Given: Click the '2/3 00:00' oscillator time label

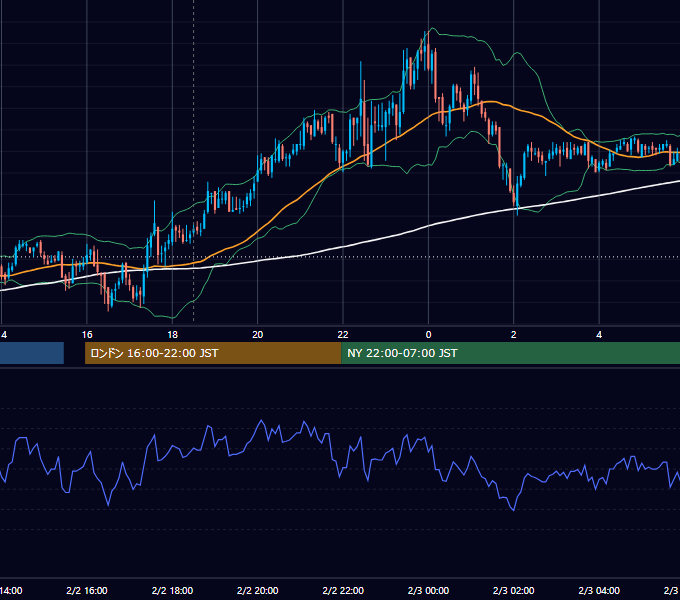Looking at the screenshot, I should [x=428, y=590].
